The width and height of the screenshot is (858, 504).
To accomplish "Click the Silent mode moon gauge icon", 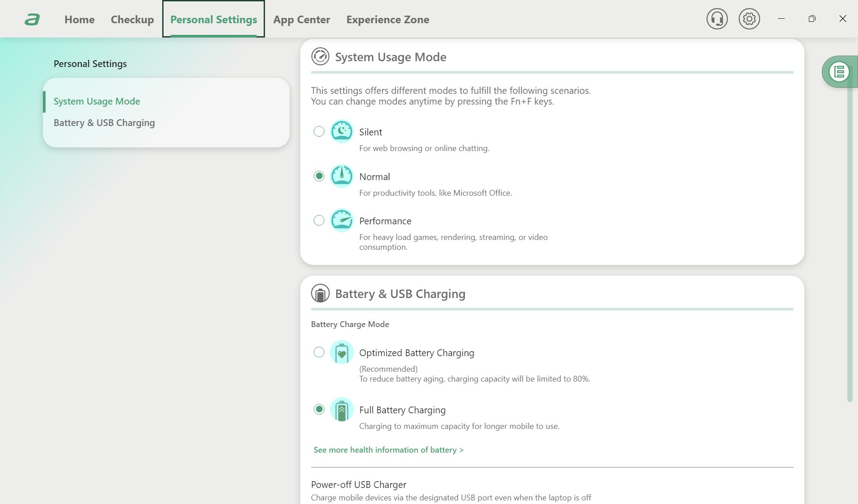I will point(342,131).
